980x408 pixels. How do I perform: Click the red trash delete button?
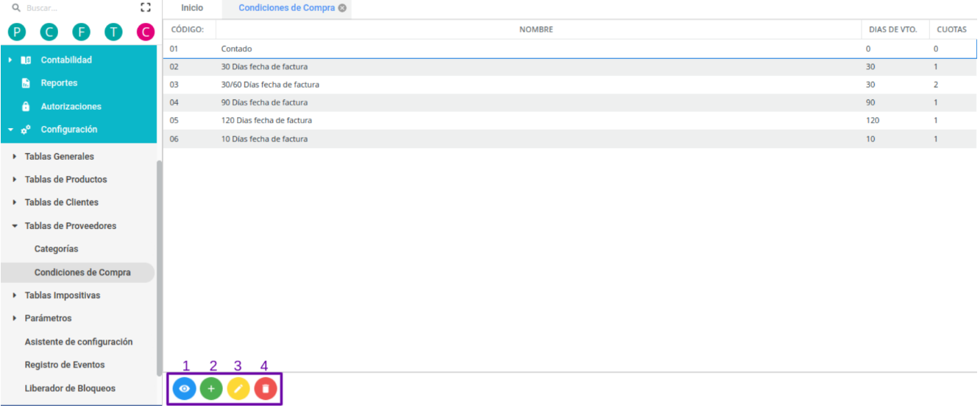[266, 388]
